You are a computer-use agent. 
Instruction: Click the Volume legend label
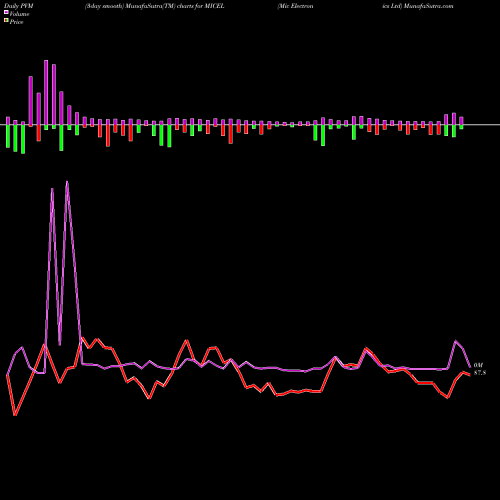(x=19, y=14)
